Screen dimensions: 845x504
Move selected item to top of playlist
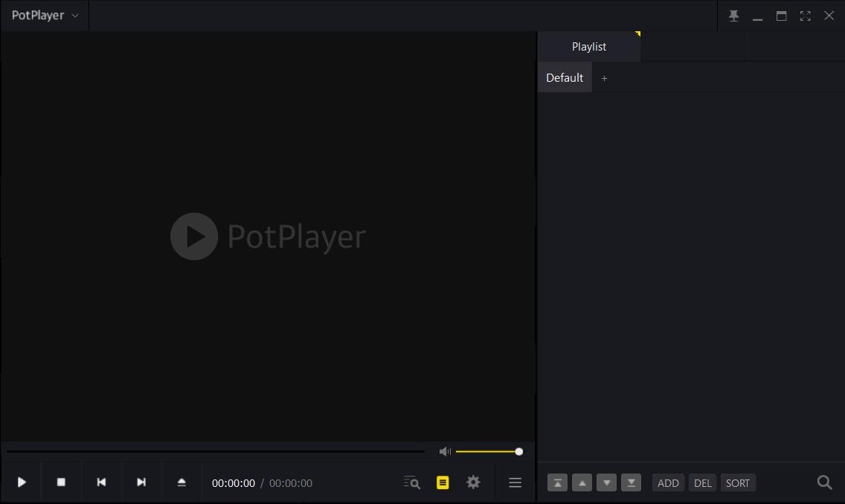(557, 483)
